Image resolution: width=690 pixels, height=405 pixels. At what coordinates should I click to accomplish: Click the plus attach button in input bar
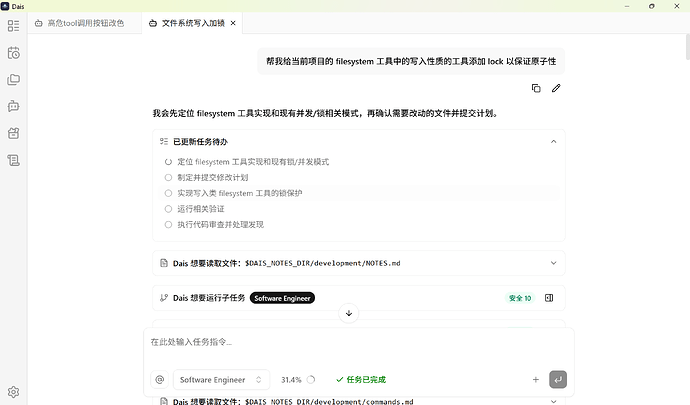[x=536, y=379]
